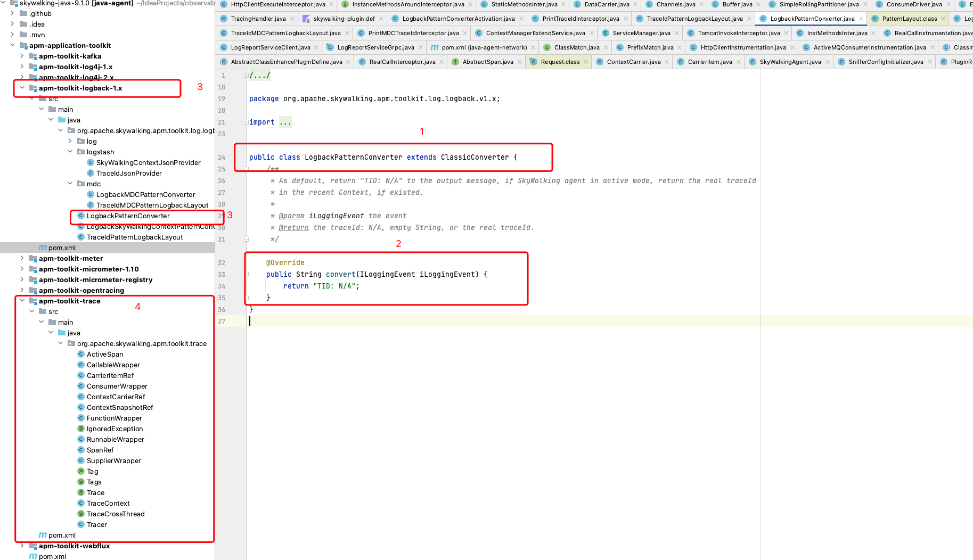Click the apm-toolkit-kafka module folder icon

click(x=33, y=56)
